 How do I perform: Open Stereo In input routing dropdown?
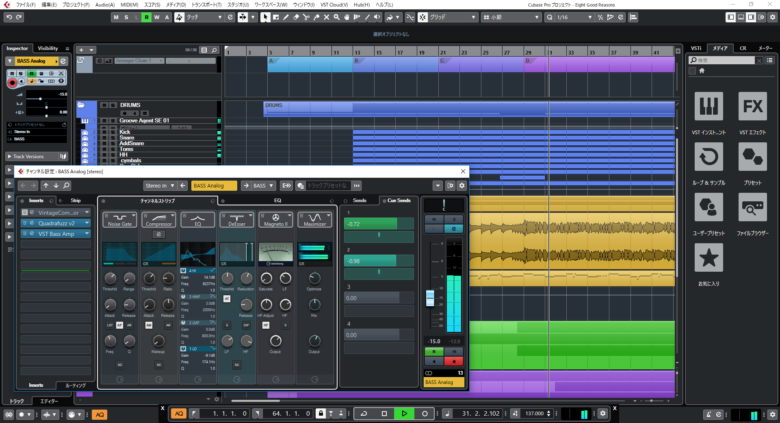(x=159, y=186)
